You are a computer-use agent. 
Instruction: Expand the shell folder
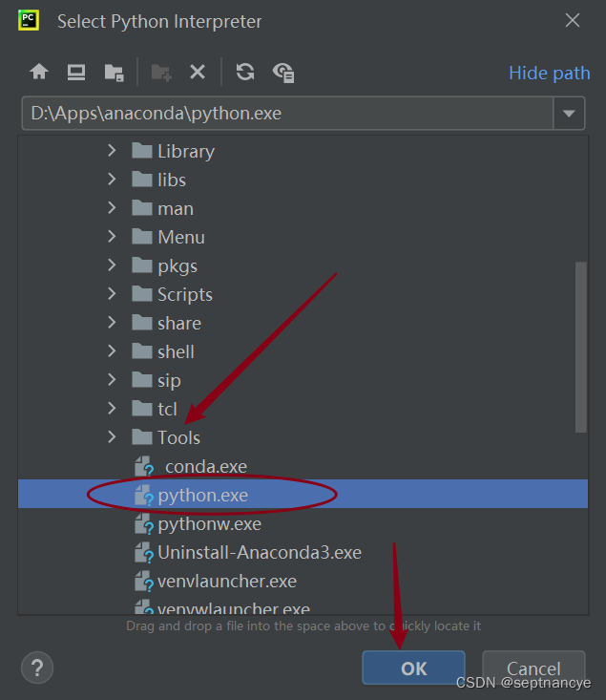[112, 351]
